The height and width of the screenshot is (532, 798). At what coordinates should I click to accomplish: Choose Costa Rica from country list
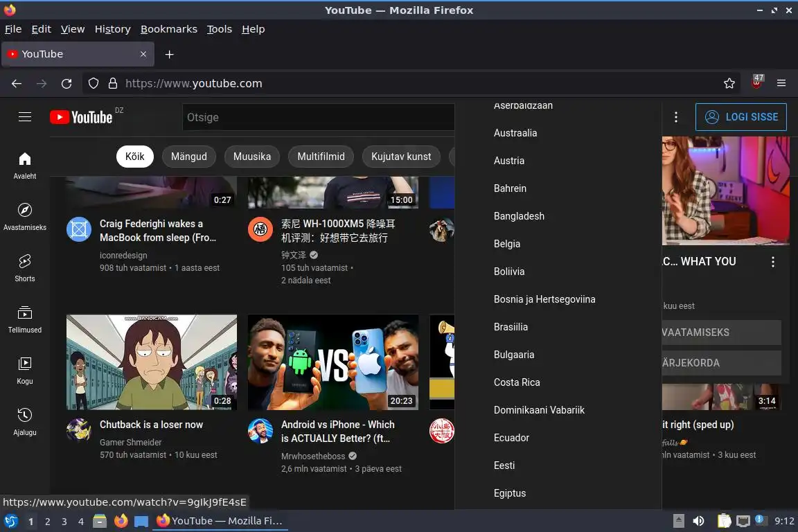pyautogui.click(x=558, y=382)
